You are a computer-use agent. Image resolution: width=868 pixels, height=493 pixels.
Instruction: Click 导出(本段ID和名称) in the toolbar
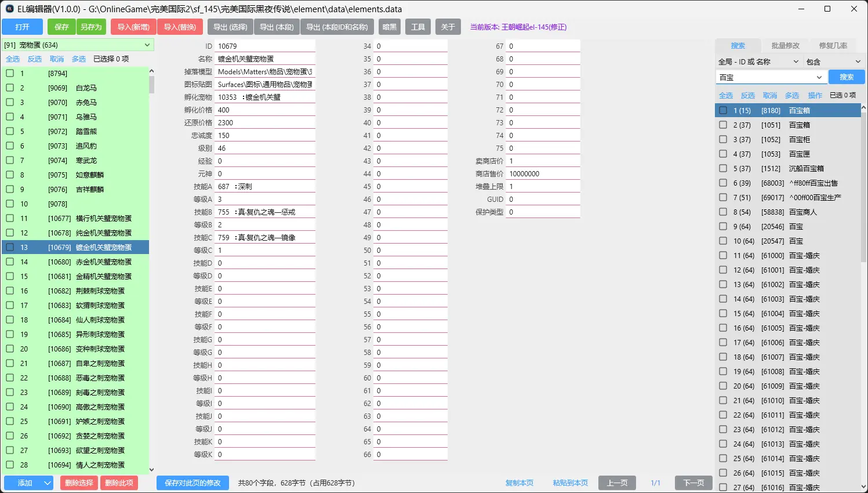[337, 27]
